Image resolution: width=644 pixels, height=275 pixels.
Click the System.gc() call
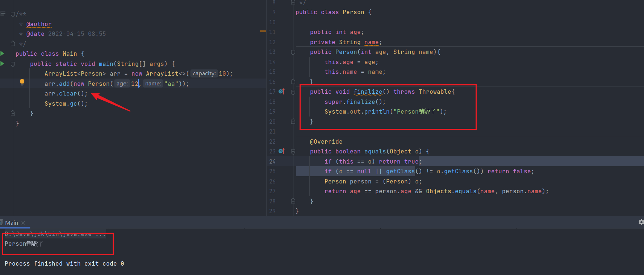[66, 104]
